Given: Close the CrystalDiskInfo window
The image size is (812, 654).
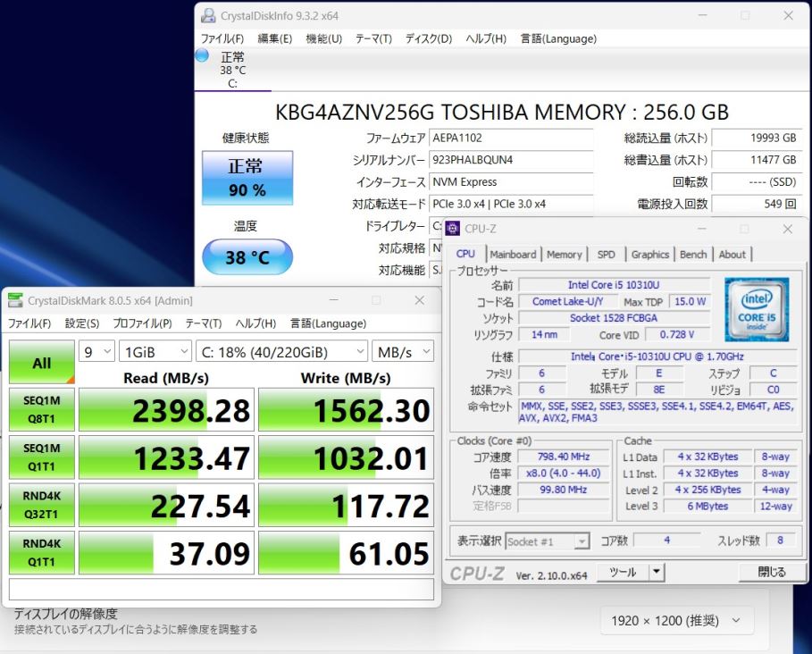Looking at the screenshot, I should [x=788, y=15].
